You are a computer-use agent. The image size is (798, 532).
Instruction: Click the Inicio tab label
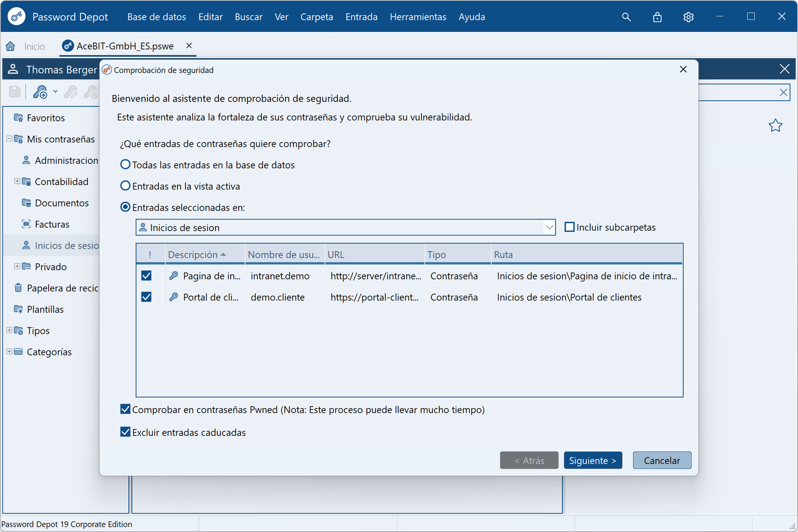pyautogui.click(x=34, y=46)
